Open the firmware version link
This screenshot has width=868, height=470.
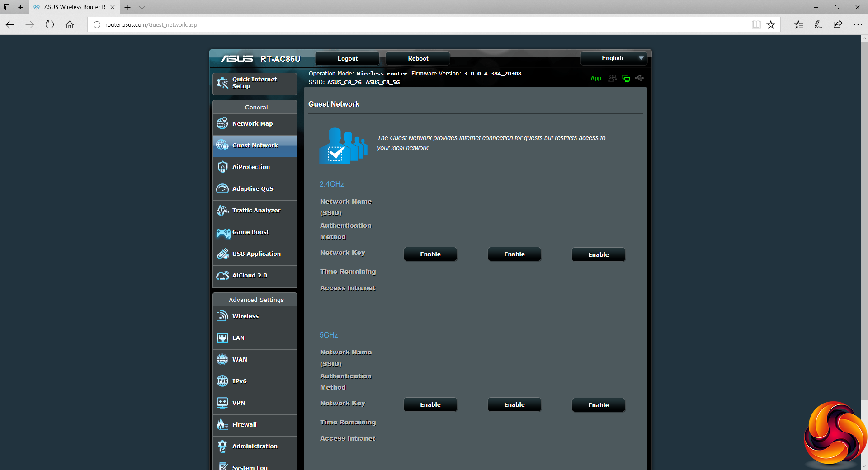(492, 74)
